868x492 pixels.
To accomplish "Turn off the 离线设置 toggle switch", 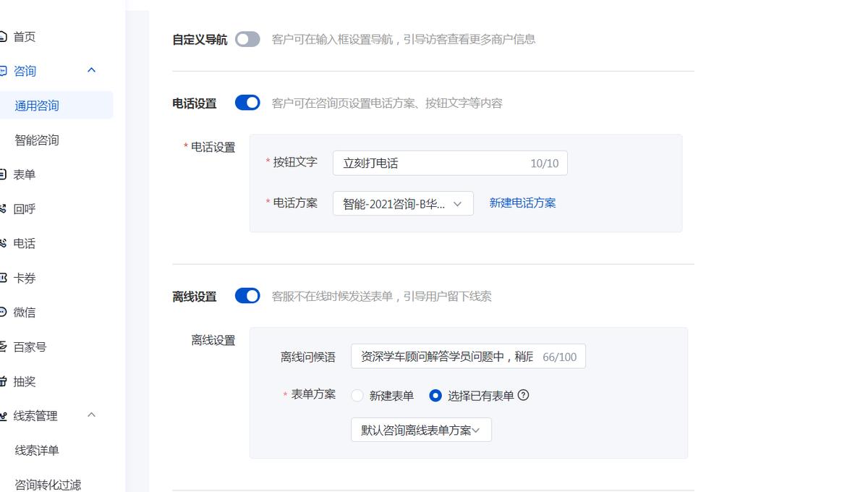I will point(247,295).
